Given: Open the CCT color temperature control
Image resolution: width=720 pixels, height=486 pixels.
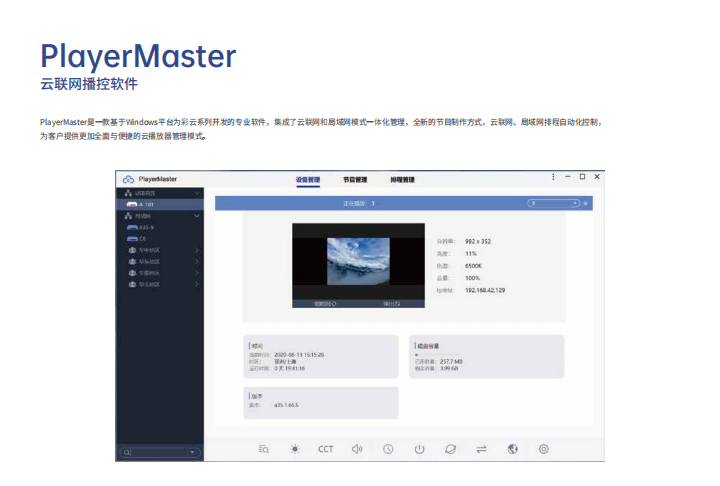Looking at the screenshot, I should pos(326,449).
